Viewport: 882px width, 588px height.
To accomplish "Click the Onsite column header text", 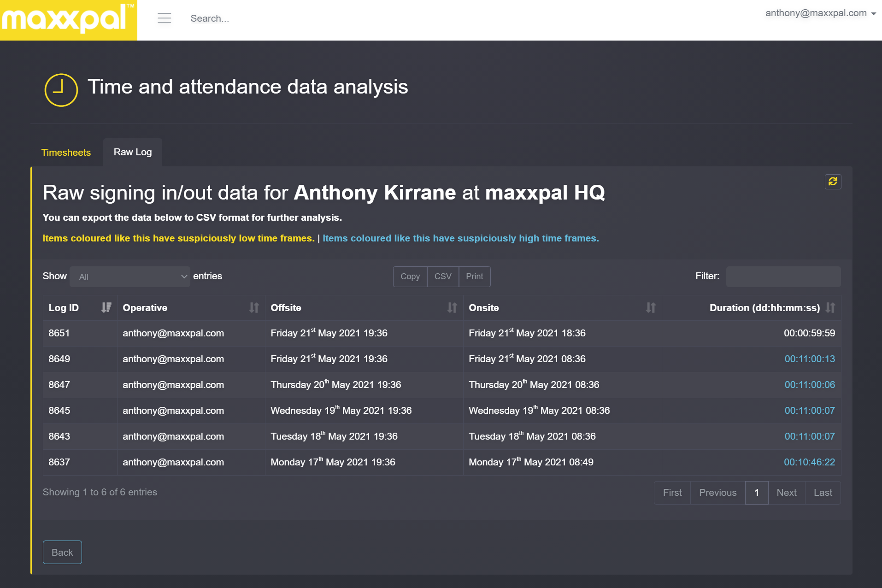I will (483, 308).
